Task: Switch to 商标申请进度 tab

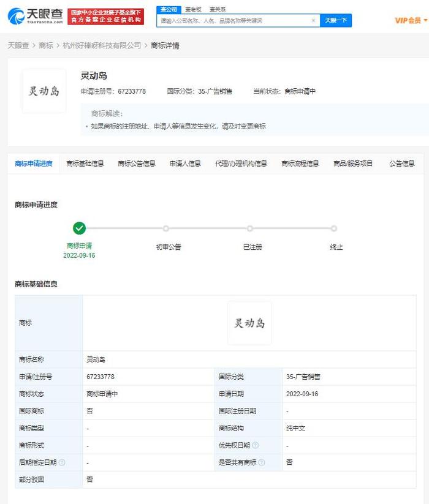Action: click(x=34, y=164)
